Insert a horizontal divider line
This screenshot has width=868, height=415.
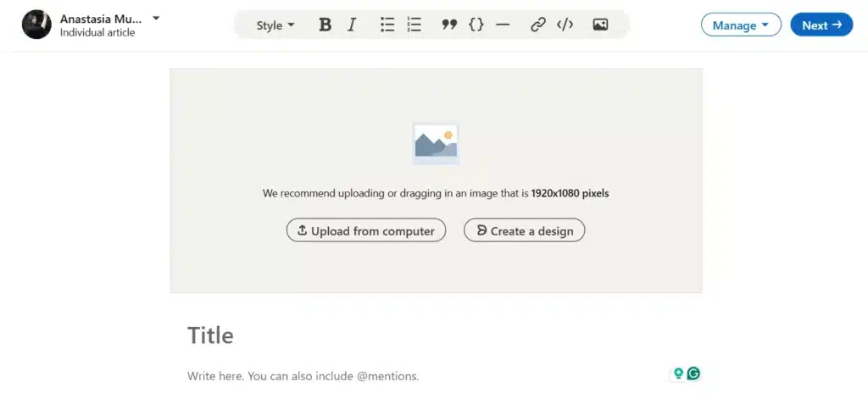click(x=503, y=25)
